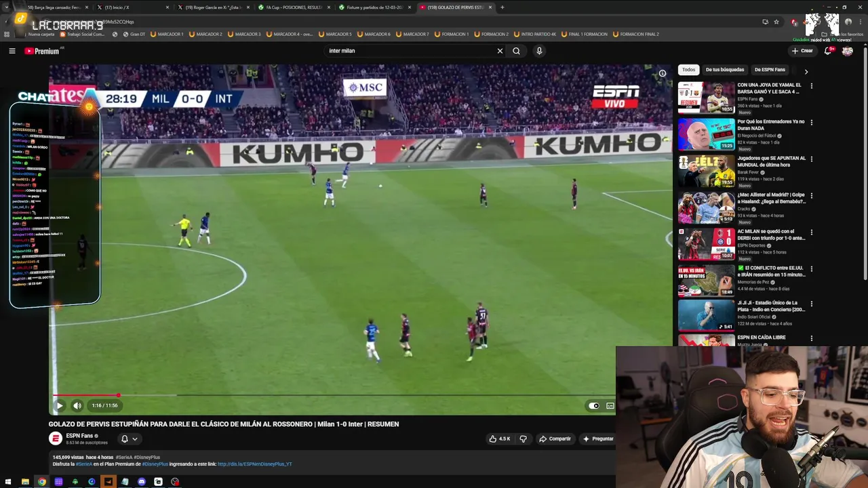Select the 'De ESPN Fans' chip
Screen dimensions: 868x488
(x=770, y=70)
